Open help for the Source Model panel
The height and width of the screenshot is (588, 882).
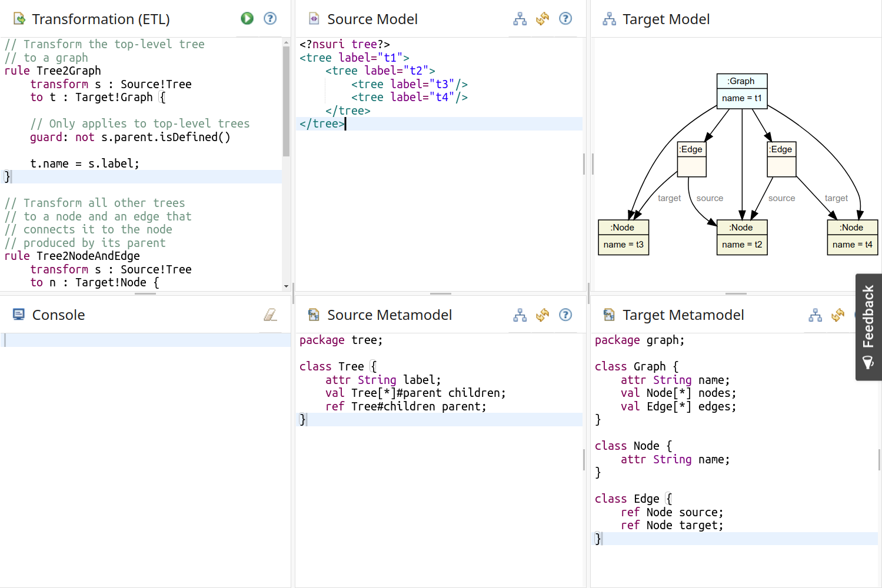pos(565,19)
